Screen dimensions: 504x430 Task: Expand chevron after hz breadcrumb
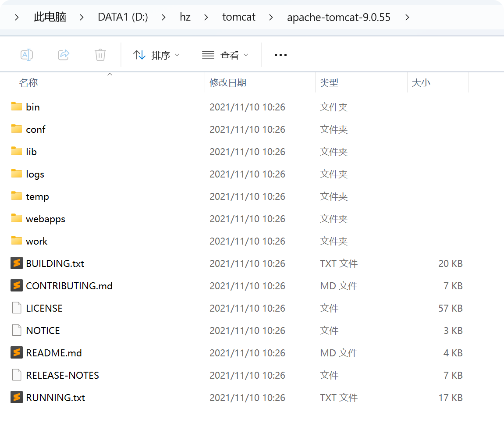pos(206,18)
